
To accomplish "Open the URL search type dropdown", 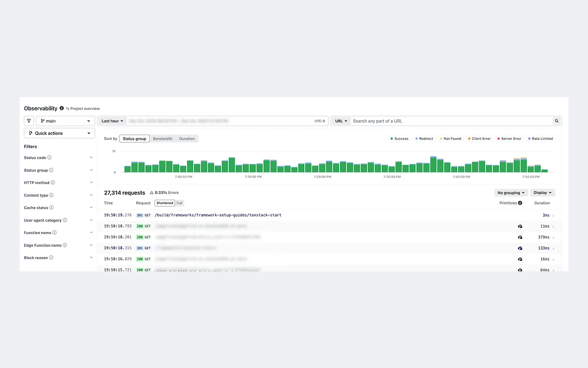I will click(x=341, y=121).
